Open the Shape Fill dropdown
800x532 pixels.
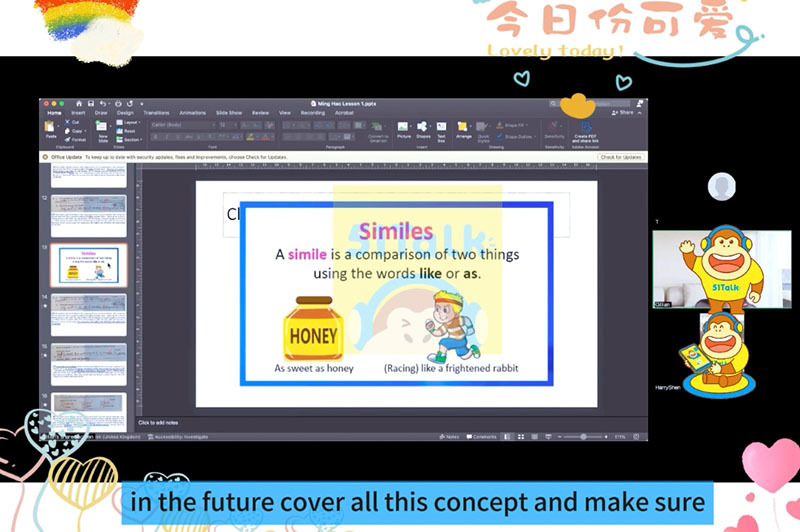point(511,125)
